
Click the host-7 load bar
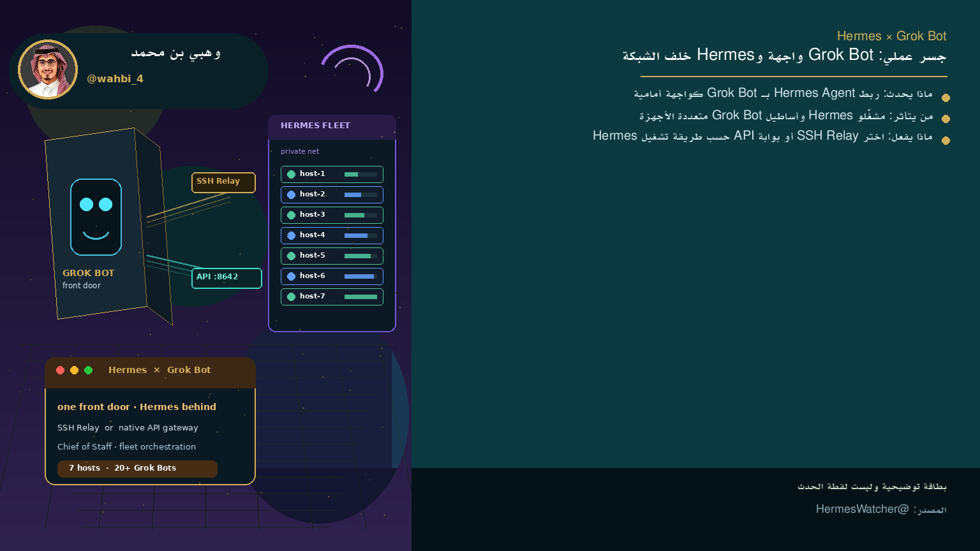coord(360,297)
